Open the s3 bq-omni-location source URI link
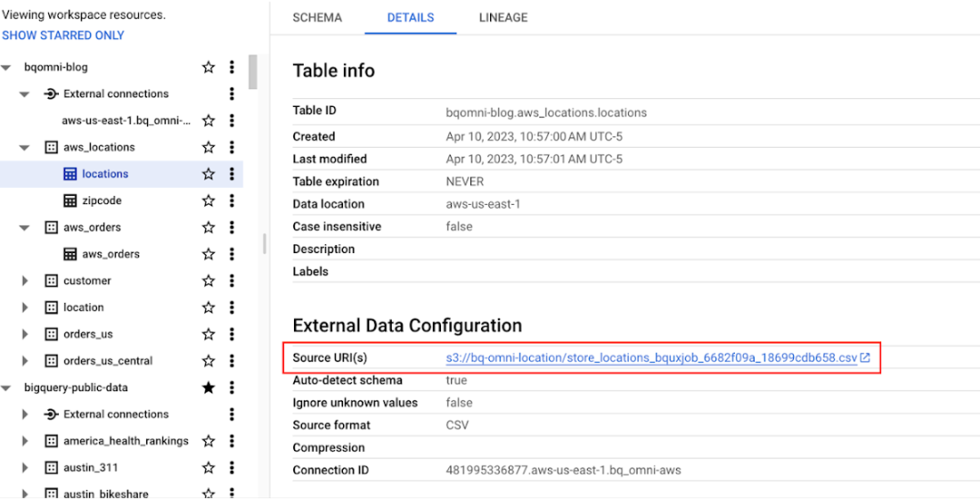 tap(651, 357)
